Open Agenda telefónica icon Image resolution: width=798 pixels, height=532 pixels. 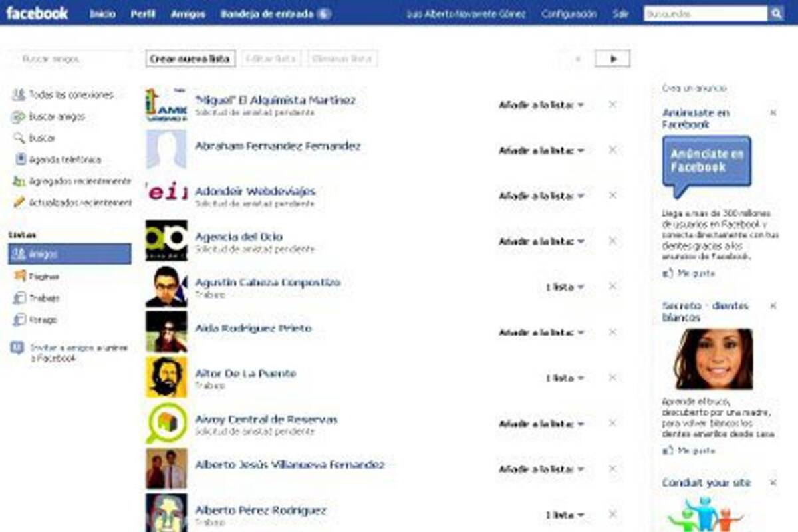pyautogui.click(x=21, y=160)
